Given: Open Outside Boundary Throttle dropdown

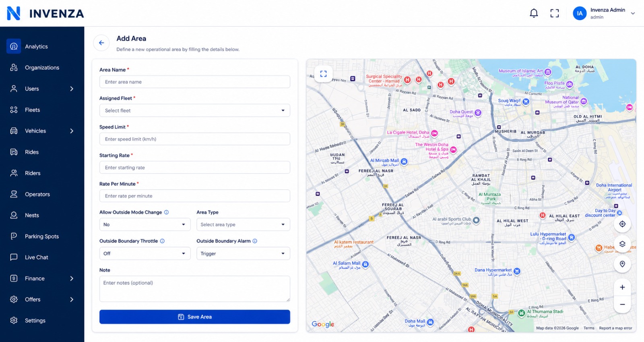Looking at the screenshot, I should click(145, 253).
